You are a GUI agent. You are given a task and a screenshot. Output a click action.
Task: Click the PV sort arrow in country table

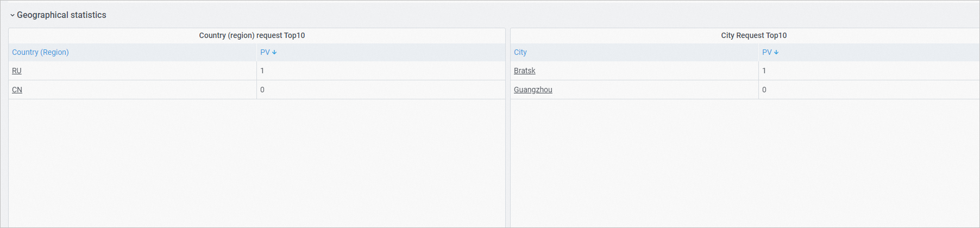(274, 53)
